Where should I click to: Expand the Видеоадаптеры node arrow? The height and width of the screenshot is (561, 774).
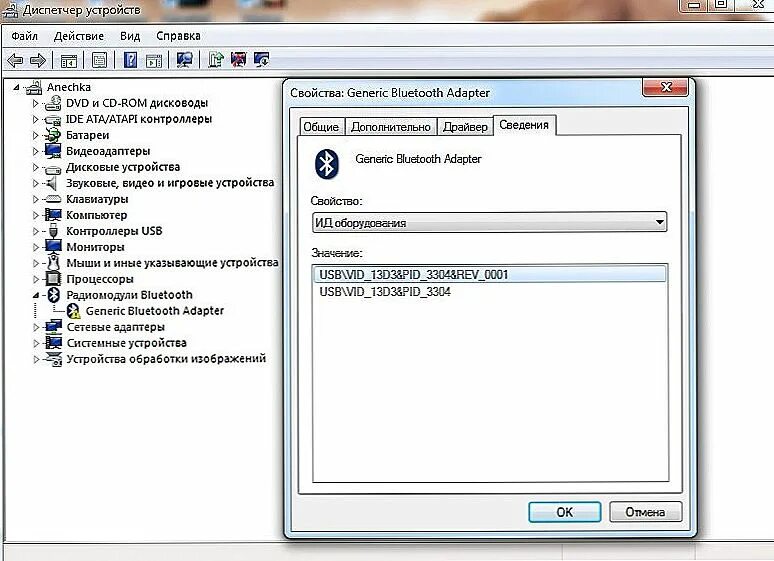click(36, 151)
